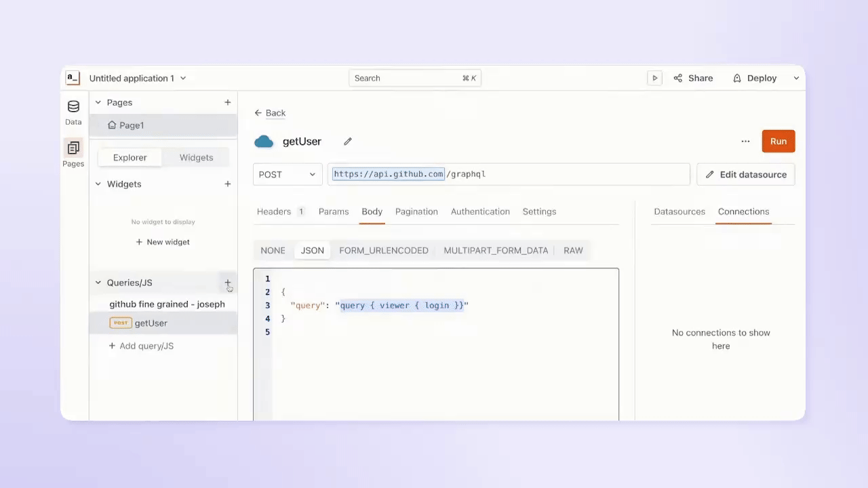Open the query more-options menu via ellipsis icon
The width and height of the screenshot is (868, 488).
point(745,141)
